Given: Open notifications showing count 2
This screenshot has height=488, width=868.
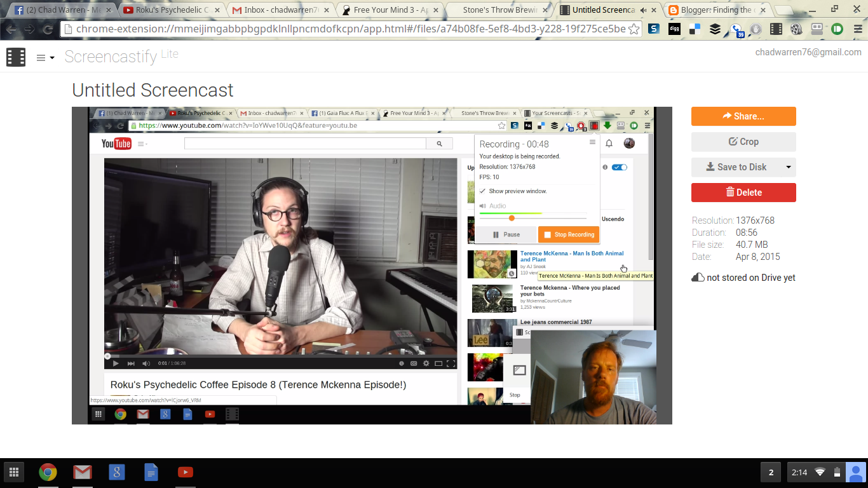Looking at the screenshot, I should 771,472.
